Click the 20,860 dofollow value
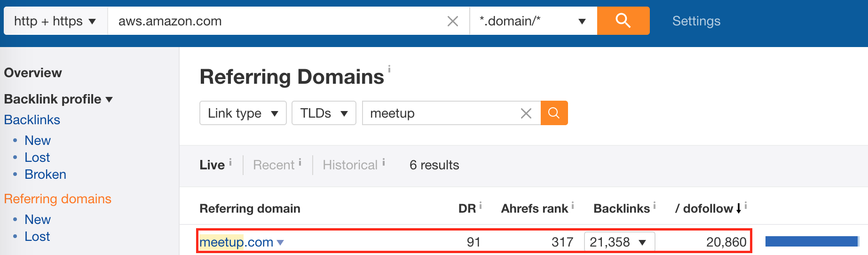The width and height of the screenshot is (868, 255). (726, 242)
